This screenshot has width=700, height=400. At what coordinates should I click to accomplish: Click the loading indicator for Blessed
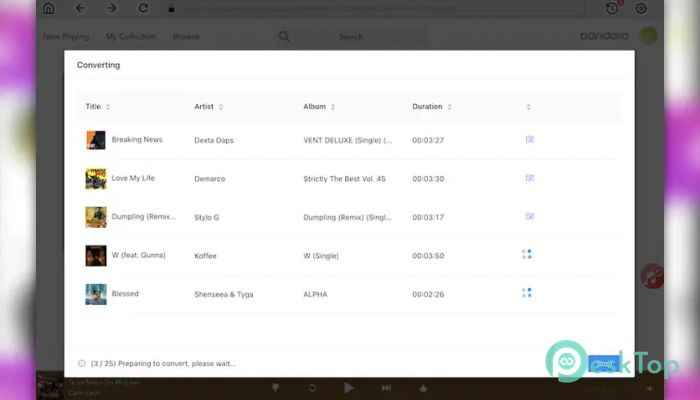(527, 293)
